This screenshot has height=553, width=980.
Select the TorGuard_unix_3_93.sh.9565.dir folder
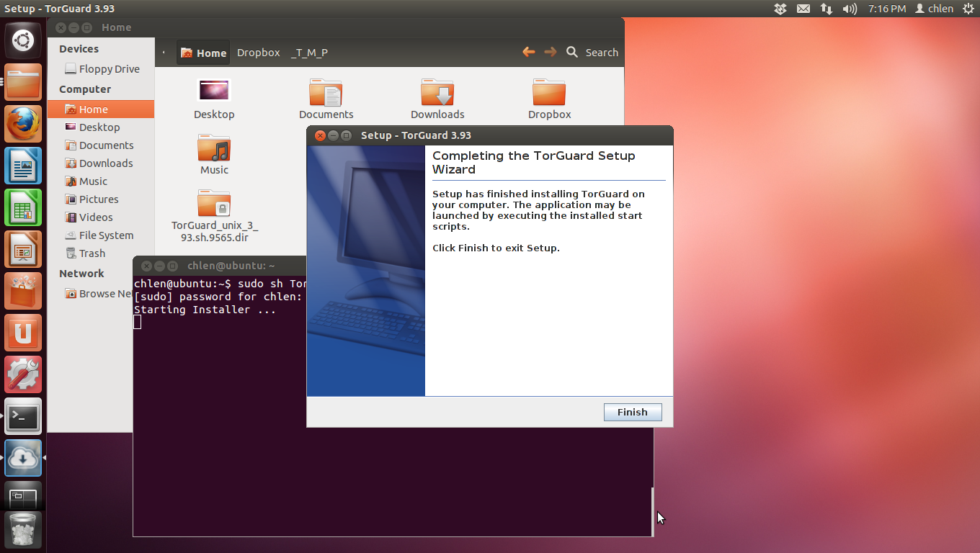pyautogui.click(x=214, y=215)
